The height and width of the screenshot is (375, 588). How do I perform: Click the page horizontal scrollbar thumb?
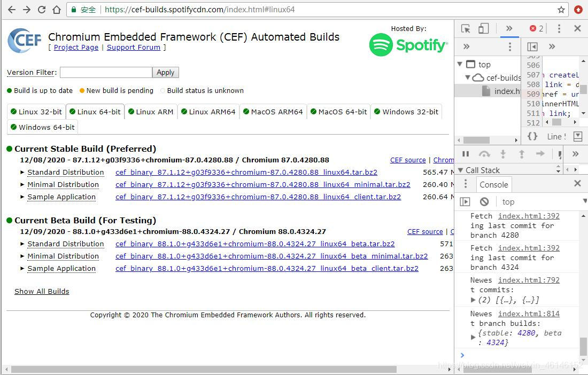point(204,369)
